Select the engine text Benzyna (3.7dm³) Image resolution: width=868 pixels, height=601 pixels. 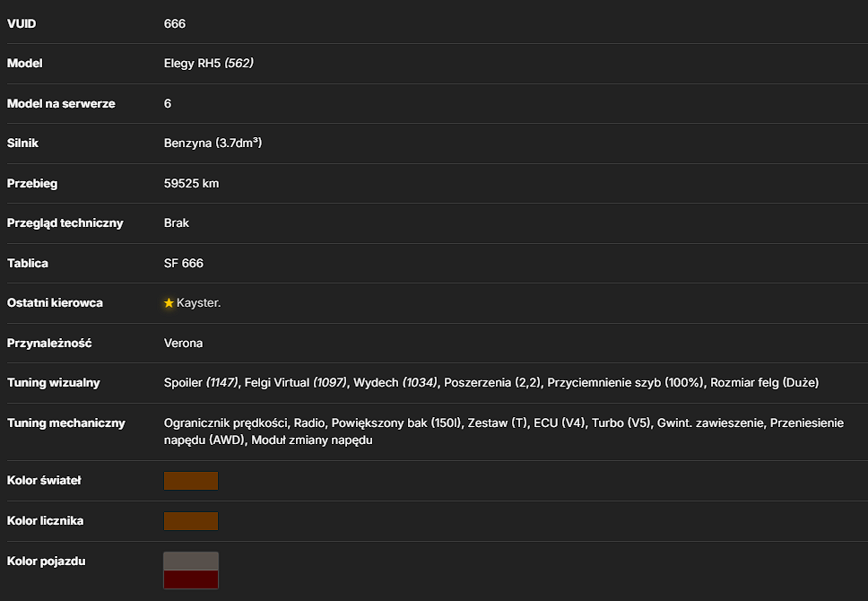213,143
